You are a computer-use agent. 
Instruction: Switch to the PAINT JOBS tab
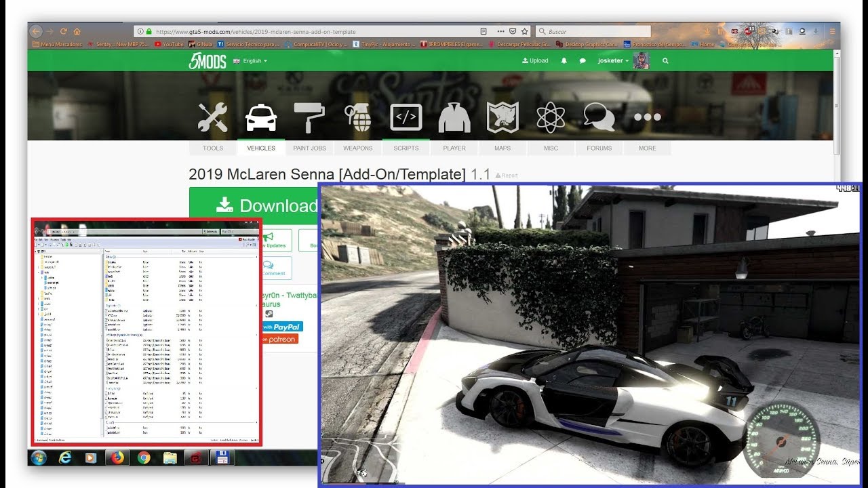pos(309,148)
